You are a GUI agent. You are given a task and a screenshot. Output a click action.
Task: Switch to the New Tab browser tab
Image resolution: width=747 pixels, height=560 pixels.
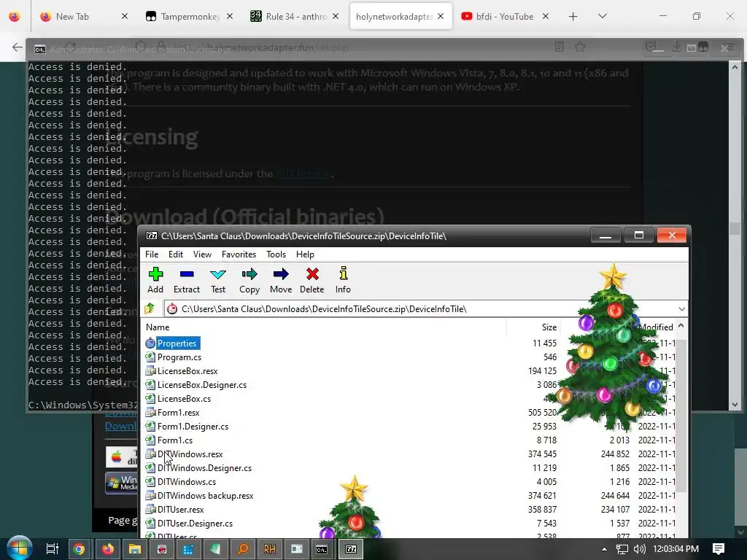pyautogui.click(x=83, y=16)
